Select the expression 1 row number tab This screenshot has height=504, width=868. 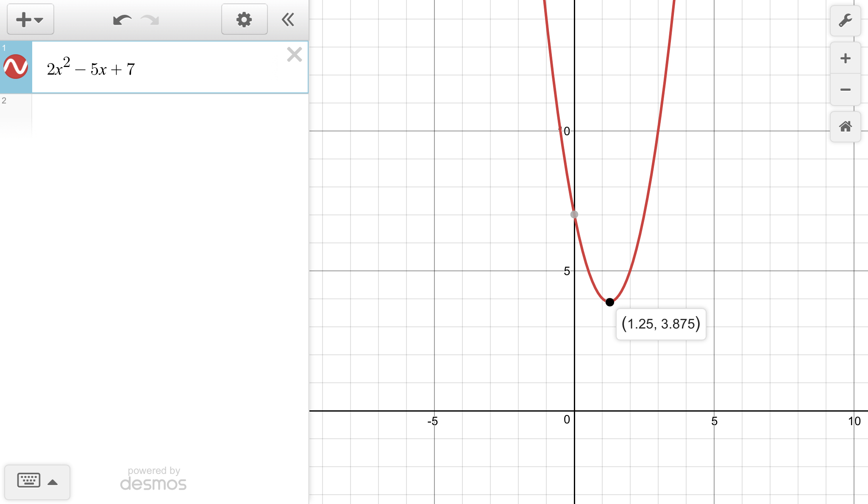click(x=5, y=48)
